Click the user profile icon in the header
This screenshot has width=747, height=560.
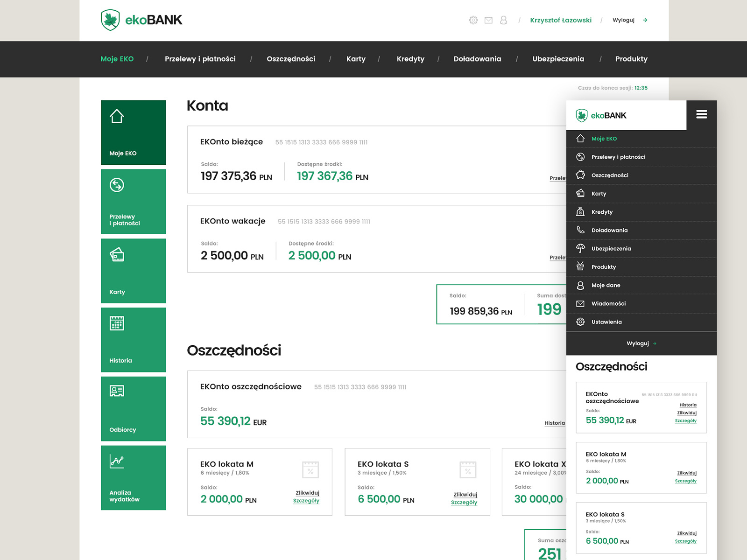503,20
